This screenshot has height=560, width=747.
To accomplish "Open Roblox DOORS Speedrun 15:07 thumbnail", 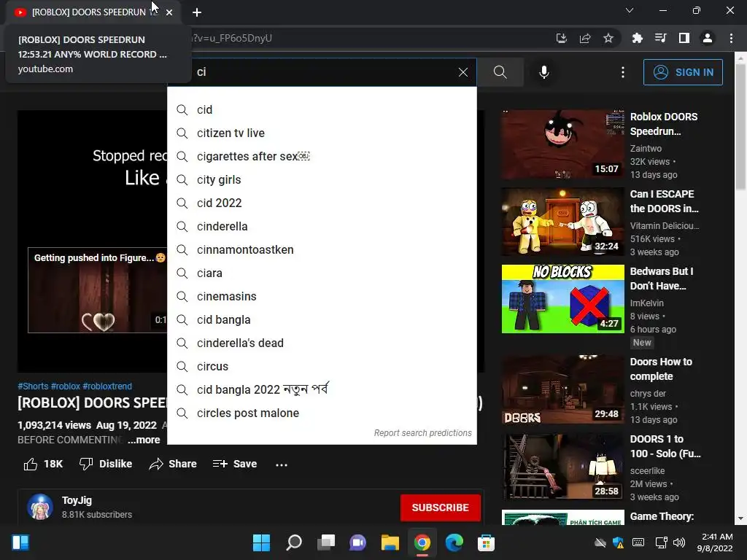I will (x=562, y=144).
